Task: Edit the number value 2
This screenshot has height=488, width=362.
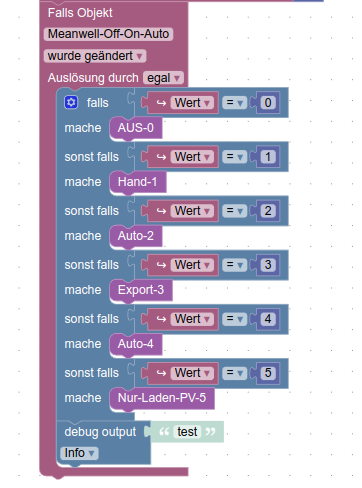Action: 268,211
